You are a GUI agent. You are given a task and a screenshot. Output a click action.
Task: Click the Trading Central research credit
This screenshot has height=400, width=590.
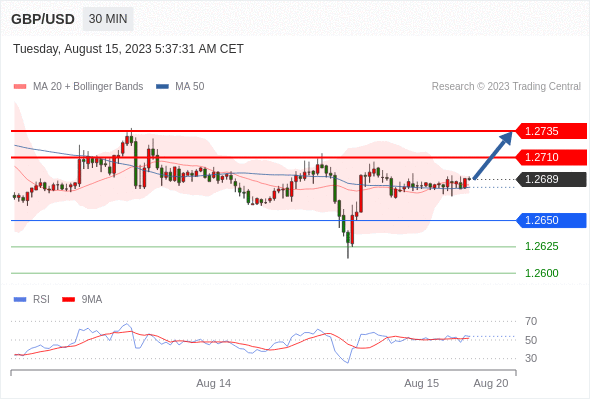tap(506, 87)
